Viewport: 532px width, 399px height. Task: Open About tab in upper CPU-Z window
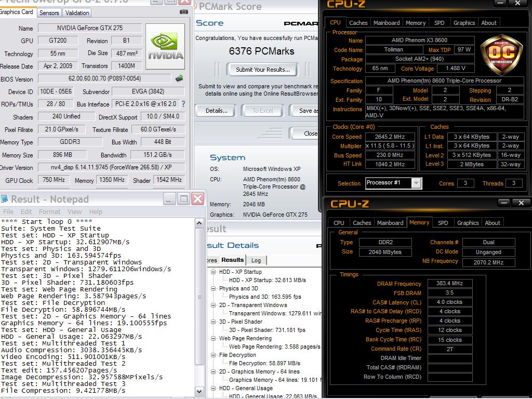[x=488, y=23]
